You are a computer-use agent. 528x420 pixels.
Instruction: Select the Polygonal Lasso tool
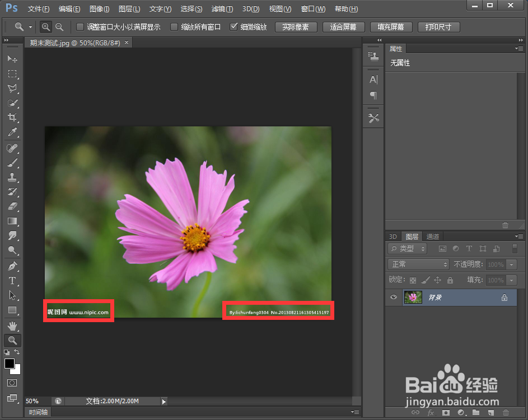[x=12, y=88]
